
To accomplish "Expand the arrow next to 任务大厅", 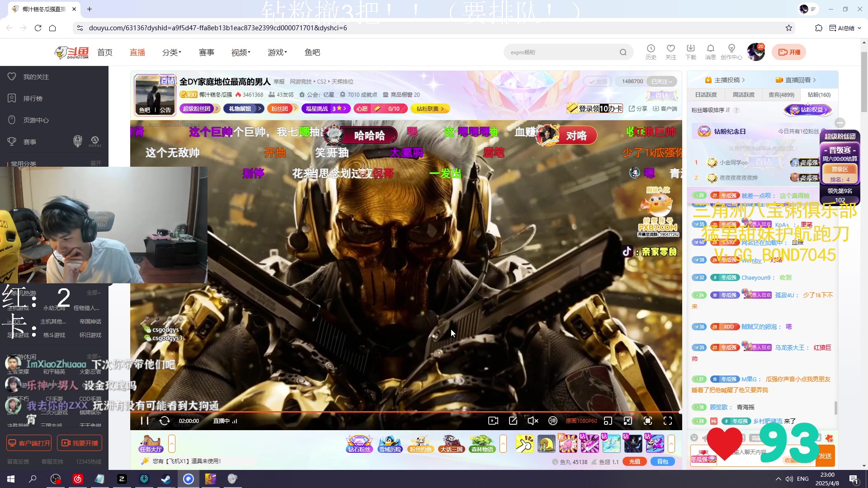I will [x=172, y=444].
